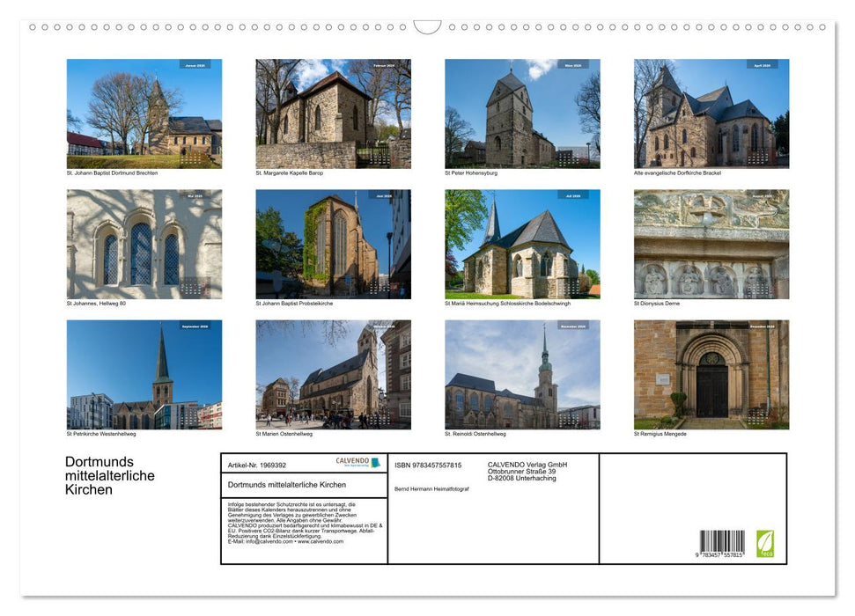Click the Artikel-Nr. 1969392 text
Screen dimensions: 855x616
click(x=258, y=464)
